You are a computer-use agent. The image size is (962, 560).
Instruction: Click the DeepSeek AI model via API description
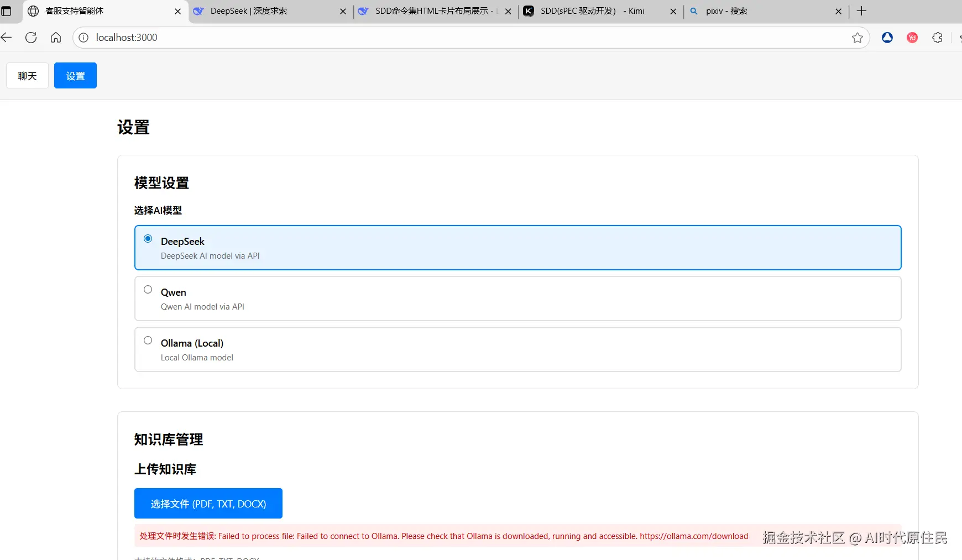210,256
